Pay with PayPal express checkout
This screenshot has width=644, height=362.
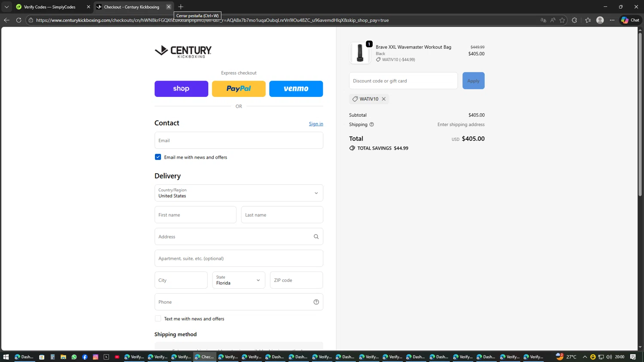239,89
